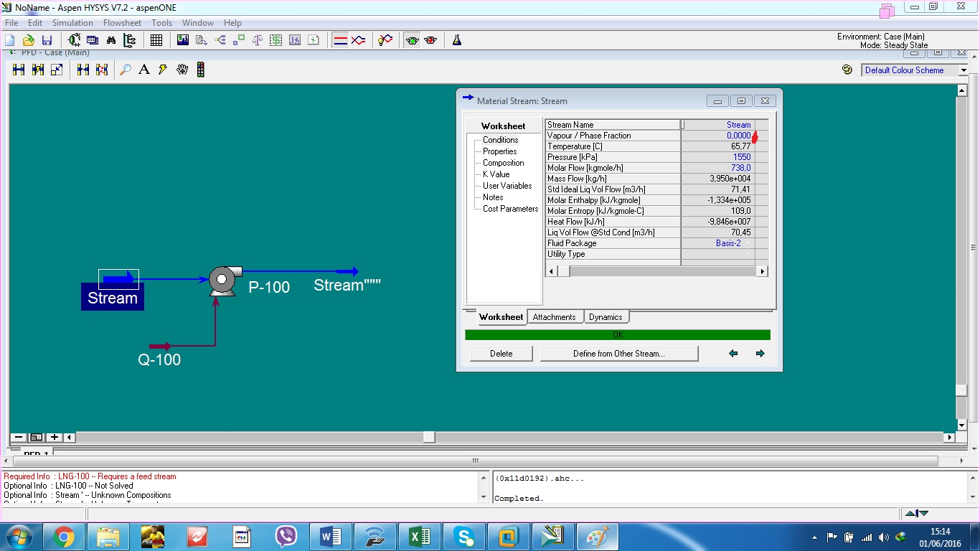Click the lightning bolt quick route icon

(163, 70)
